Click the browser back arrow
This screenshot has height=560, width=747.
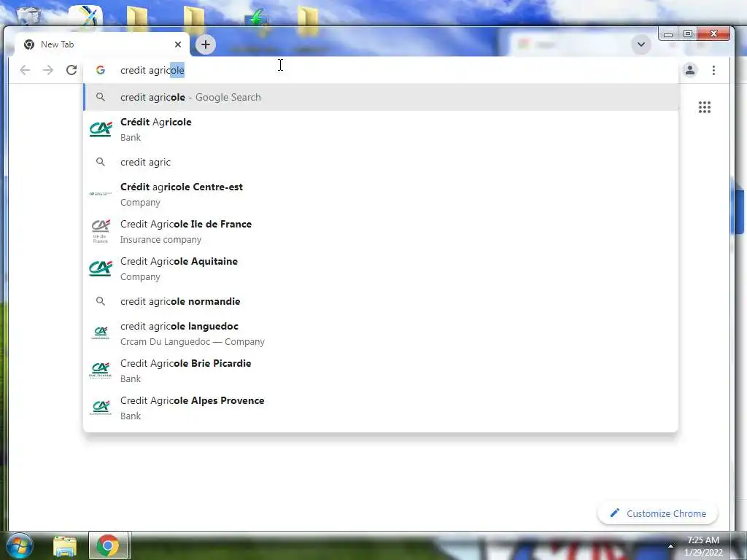pyautogui.click(x=25, y=71)
